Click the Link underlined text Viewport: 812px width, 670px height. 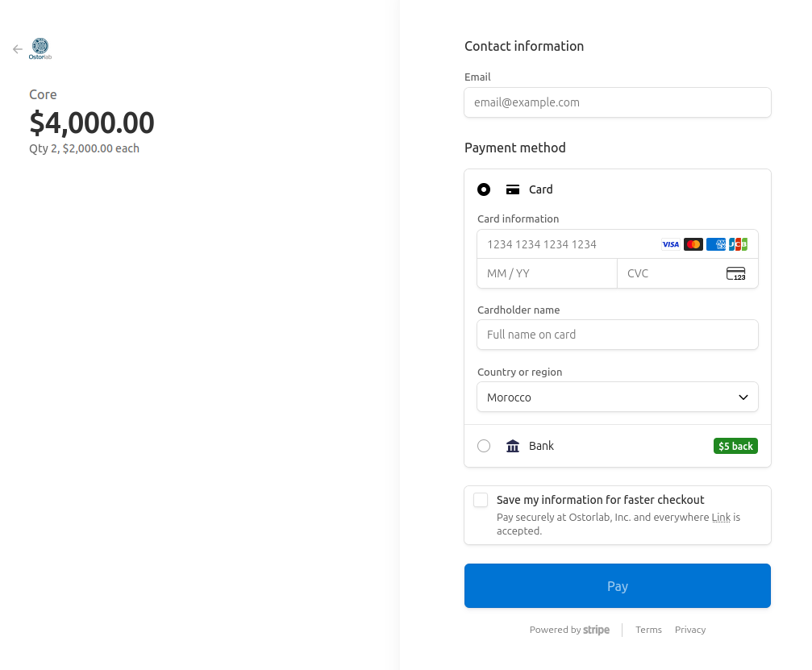point(721,518)
